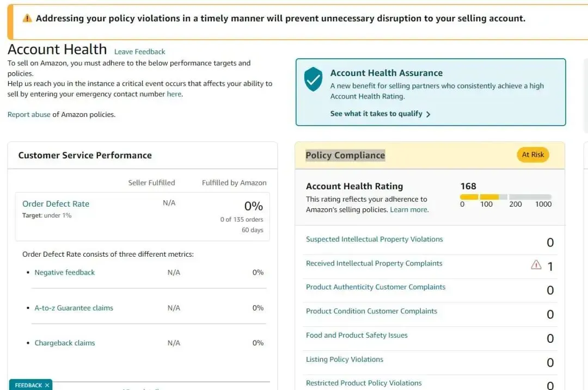Open See what it takes to qualify

[376, 114]
